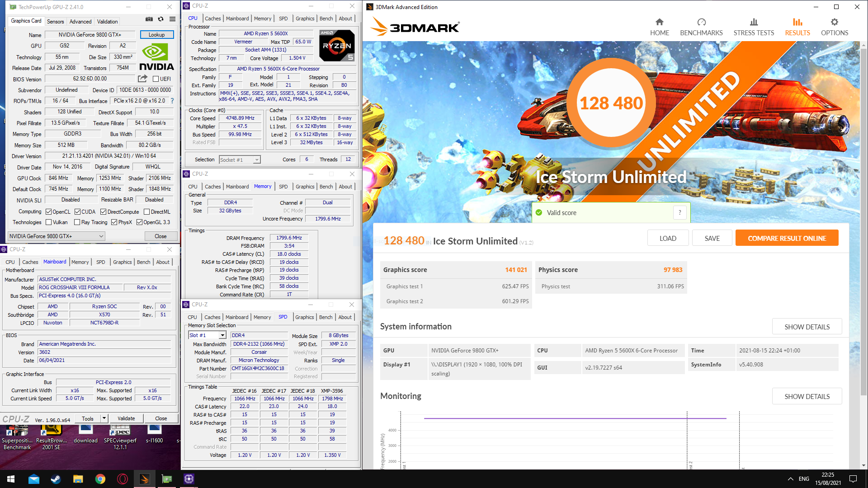Open Windows Start menu
This screenshot has width=868, height=488.
click(x=11, y=479)
